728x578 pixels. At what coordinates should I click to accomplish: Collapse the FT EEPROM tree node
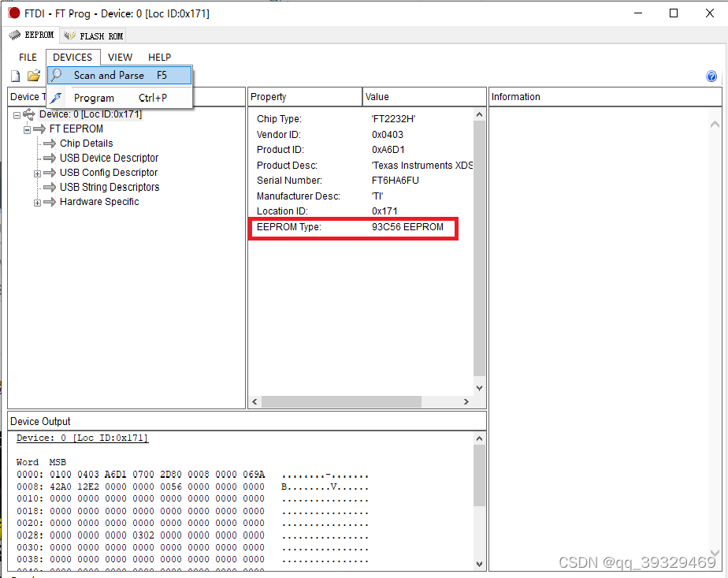(x=28, y=129)
